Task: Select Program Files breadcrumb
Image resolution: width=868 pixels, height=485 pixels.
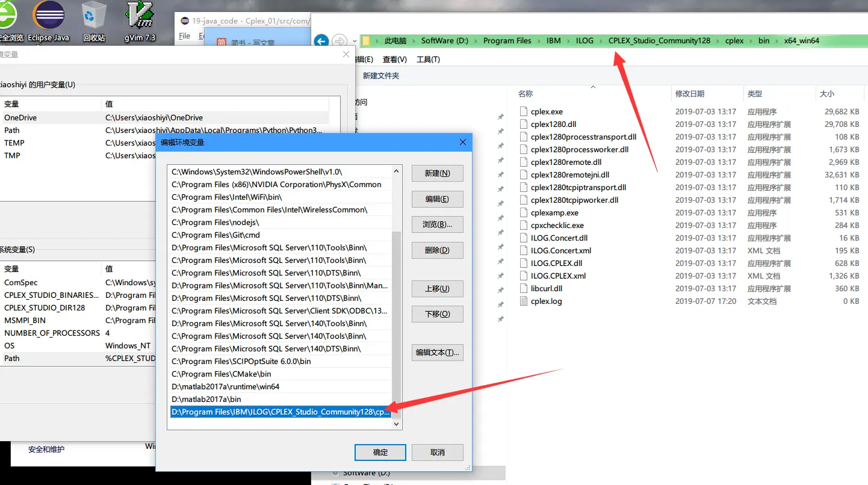Action: click(507, 41)
